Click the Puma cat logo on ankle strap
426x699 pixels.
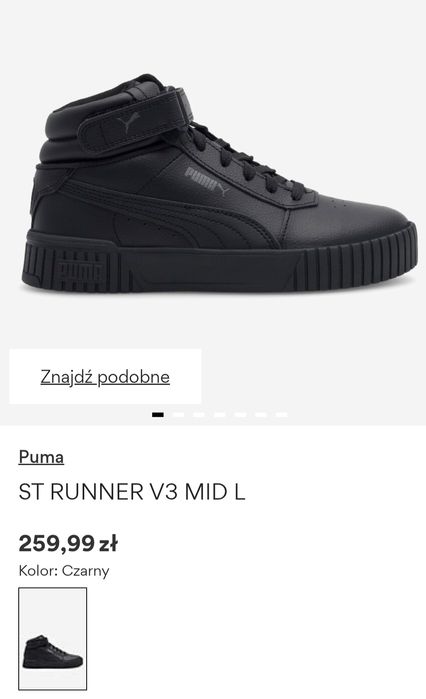click(x=129, y=122)
